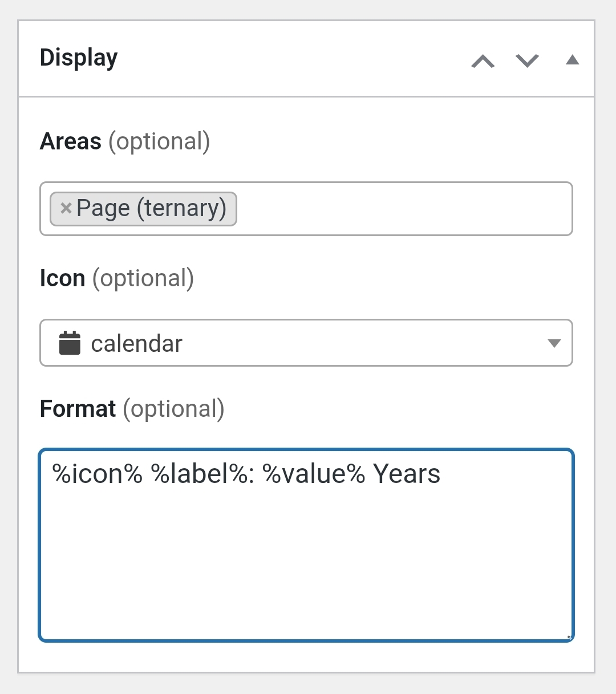Image resolution: width=616 pixels, height=694 pixels.
Task: Open the Icon dropdown arrow
Action: tap(554, 343)
